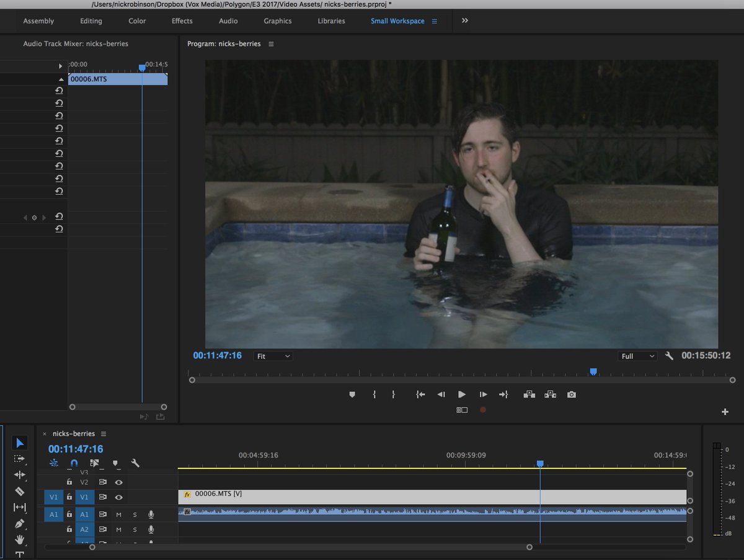Open the Full playback resolution dropdown
The image size is (744, 560).
coord(638,357)
